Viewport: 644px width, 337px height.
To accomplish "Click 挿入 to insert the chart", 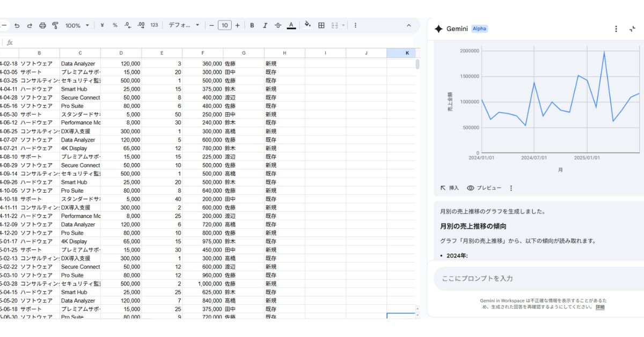I will tap(450, 188).
